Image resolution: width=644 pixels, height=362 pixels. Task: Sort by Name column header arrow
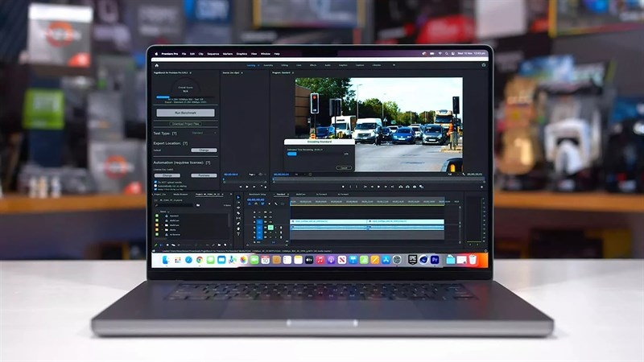[x=168, y=212]
